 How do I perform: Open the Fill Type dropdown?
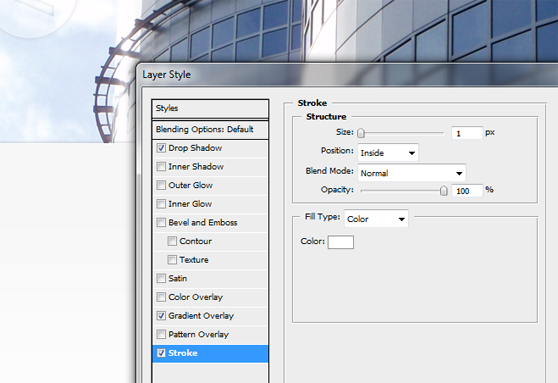(x=376, y=219)
